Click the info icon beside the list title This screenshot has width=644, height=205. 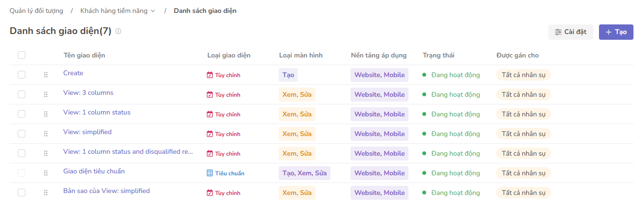click(118, 32)
